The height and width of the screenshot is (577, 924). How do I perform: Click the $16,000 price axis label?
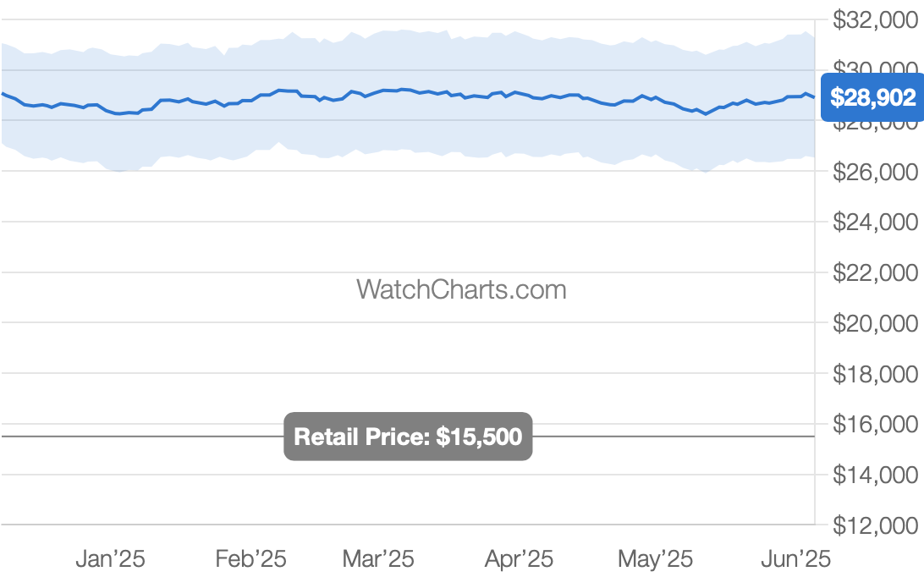point(875,424)
